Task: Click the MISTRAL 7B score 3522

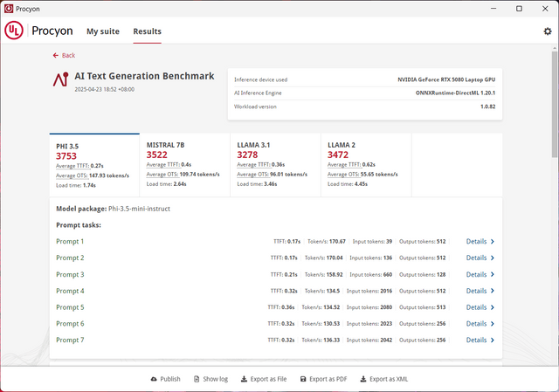Action: pyautogui.click(x=157, y=155)
